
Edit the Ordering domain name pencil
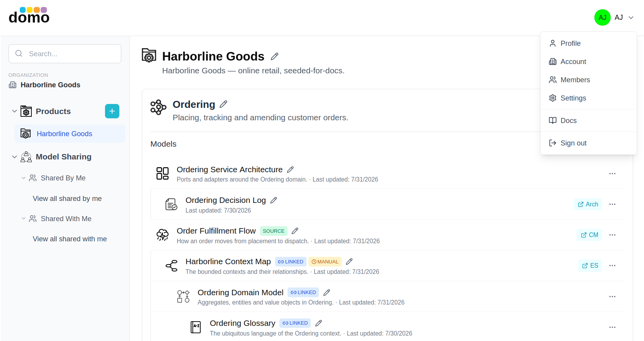224,104
